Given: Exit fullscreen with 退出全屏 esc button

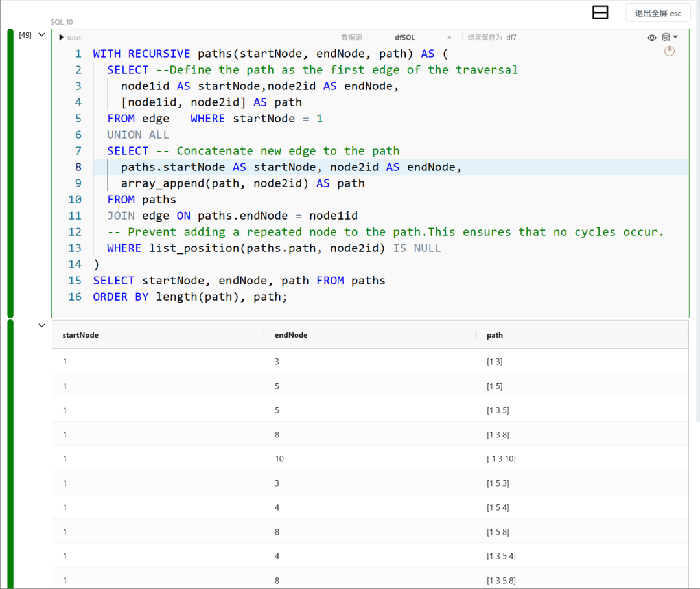Looking at the screenshot, I should [x=658, y=13].
